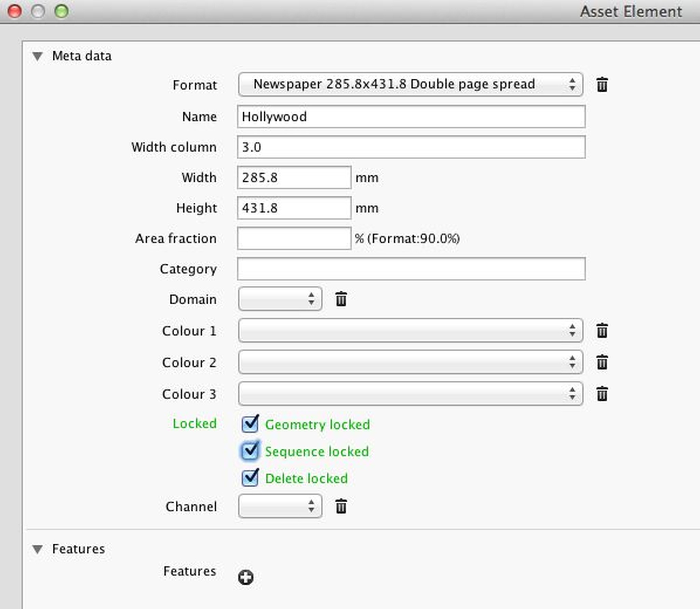The height and width of the screenshot is (609, 700).
Task: Delete the selected Format using its trash icon
Action: pyautogui.click(x=603, y=85)
